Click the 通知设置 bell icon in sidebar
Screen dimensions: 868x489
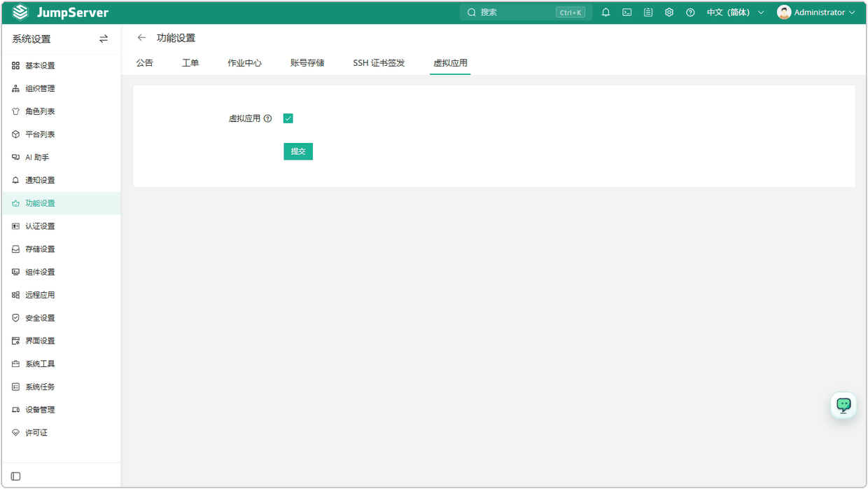pos(15,181)
